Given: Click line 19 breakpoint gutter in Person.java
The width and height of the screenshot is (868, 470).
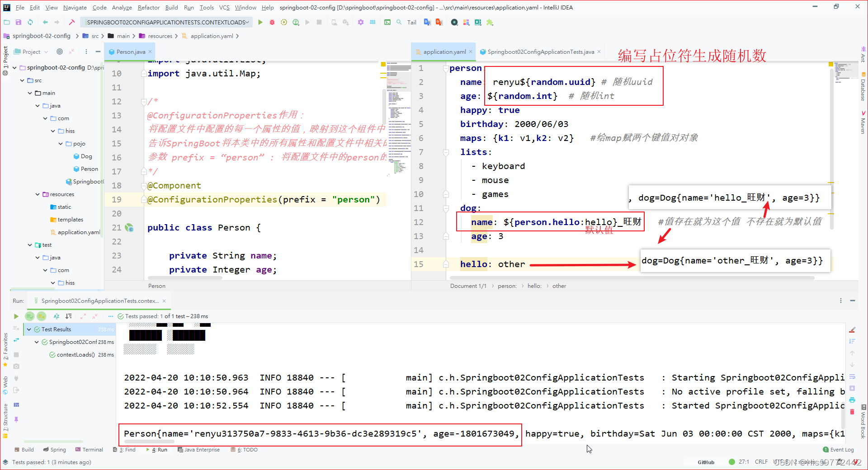Looking at the screenshot, I should point(130,200).
